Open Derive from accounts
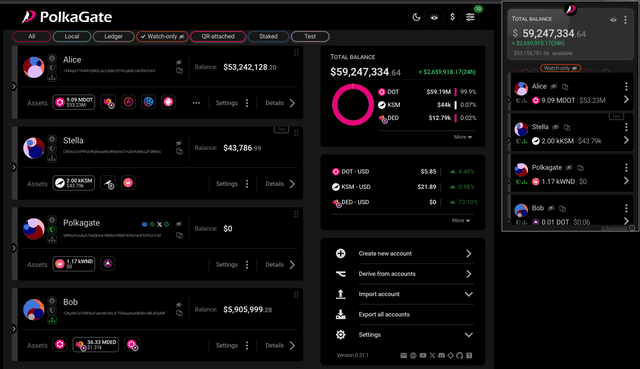640x369 pixels. tap(403, 274)
